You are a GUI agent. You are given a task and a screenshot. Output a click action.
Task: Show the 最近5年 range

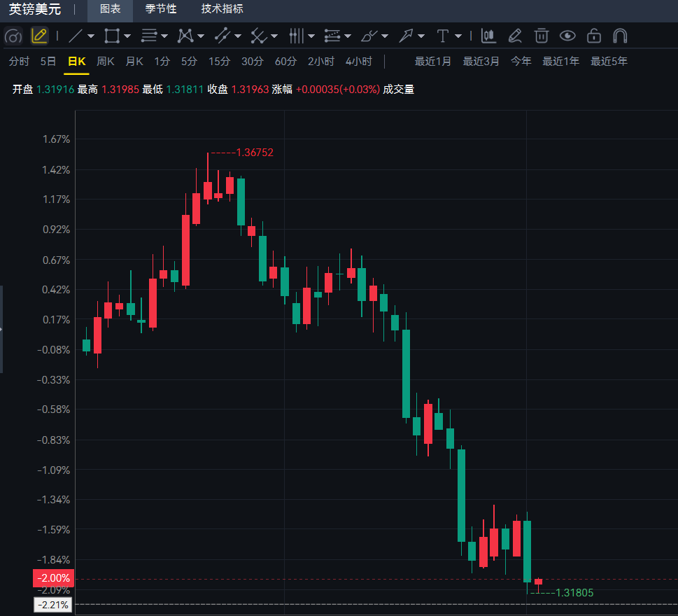pos(609,62)
